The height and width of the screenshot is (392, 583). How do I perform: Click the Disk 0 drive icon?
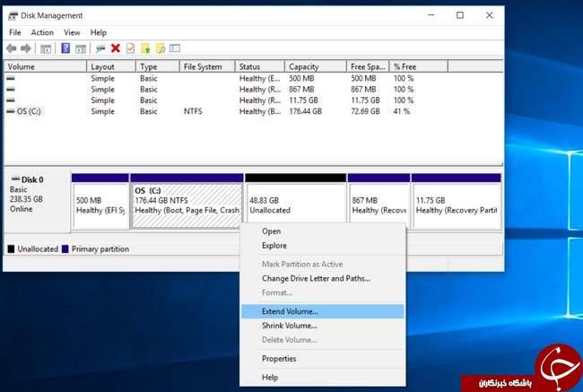coord(15,179)
